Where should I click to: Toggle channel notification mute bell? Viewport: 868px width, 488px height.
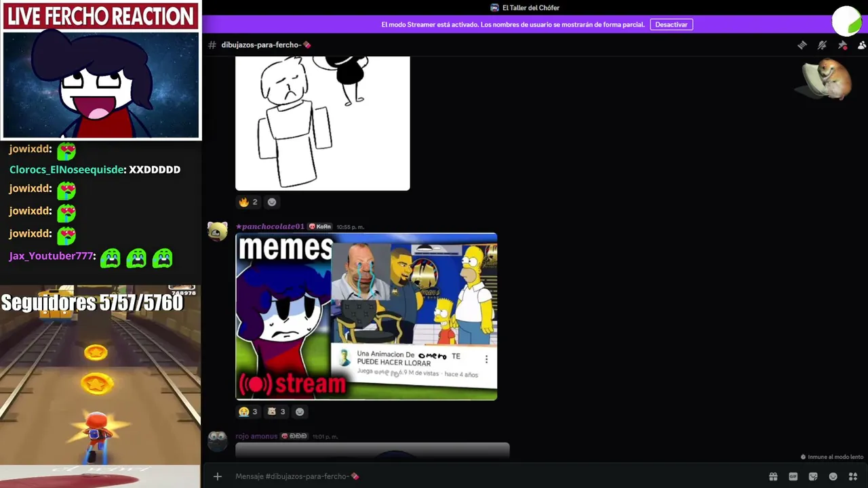[822, 45]
